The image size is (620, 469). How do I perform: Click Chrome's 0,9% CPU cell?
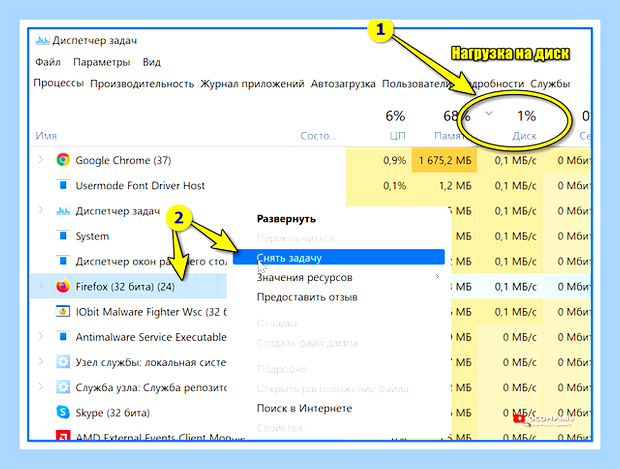tap(379, 160)
